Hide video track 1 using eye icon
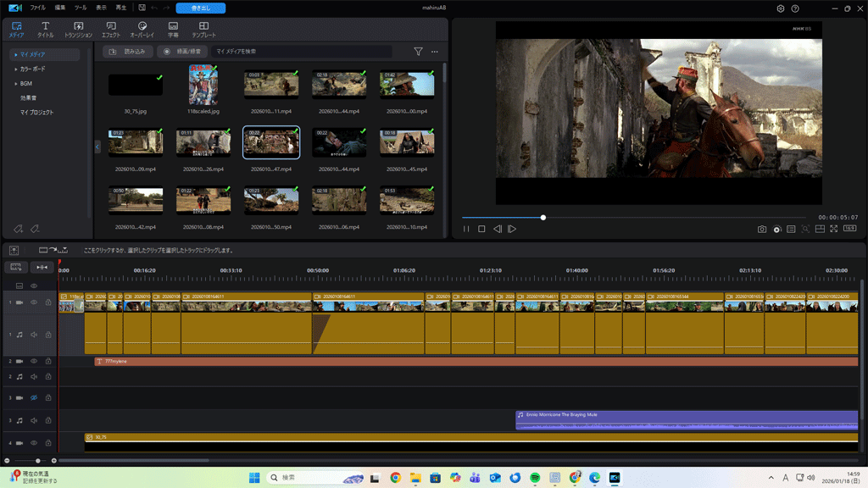Viewport: 868px width, 488px height. tap(34, 302)
